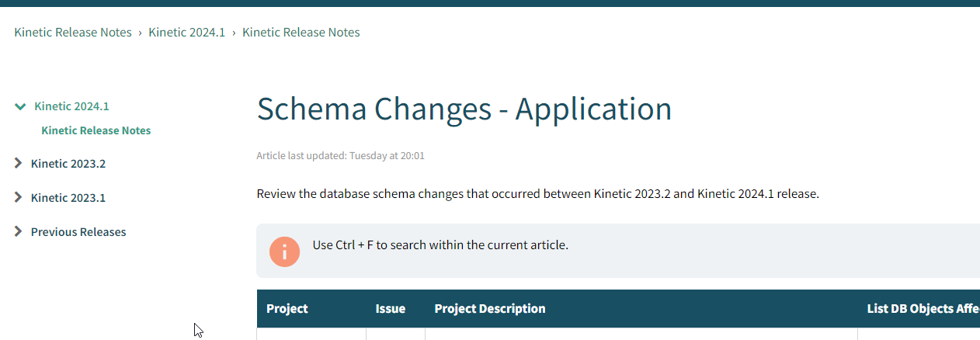
Task: Click the Article last updated timestamp
Action: tap(341, 156)
